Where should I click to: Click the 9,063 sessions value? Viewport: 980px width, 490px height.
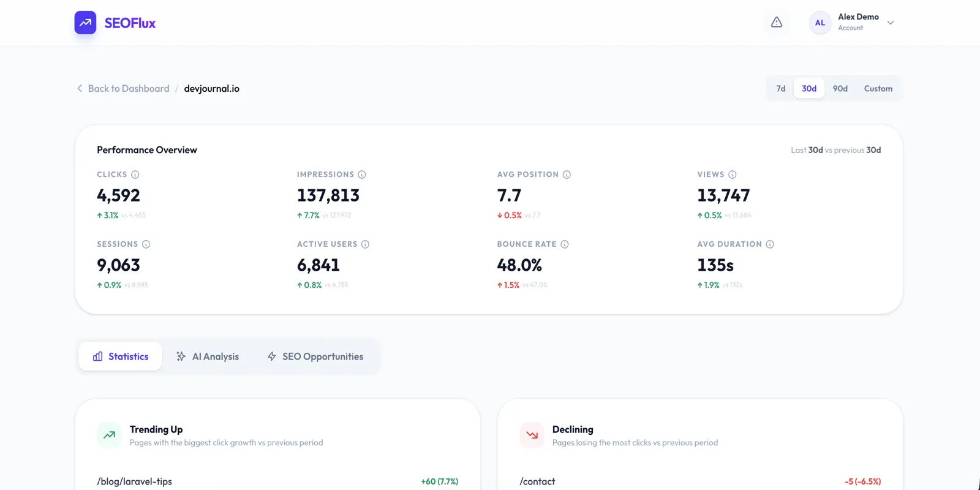[x=119, y=266]
